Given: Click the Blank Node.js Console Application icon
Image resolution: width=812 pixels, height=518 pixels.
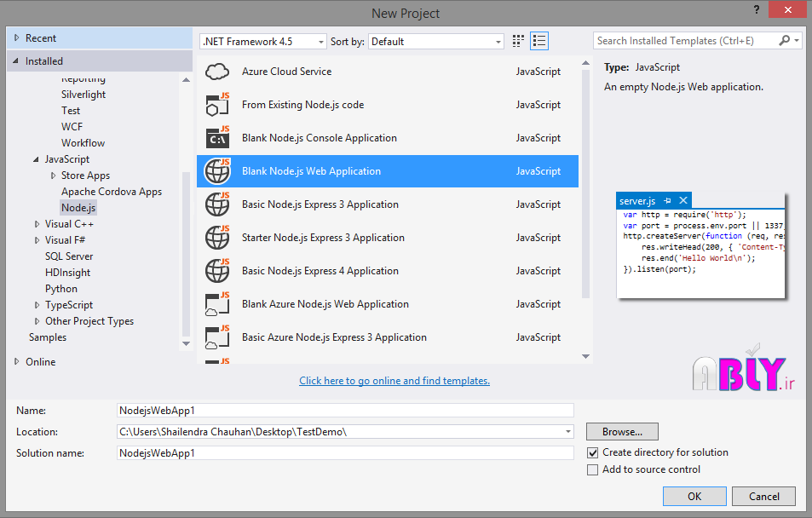Looking at the screenshot, I should coord(217,138).
